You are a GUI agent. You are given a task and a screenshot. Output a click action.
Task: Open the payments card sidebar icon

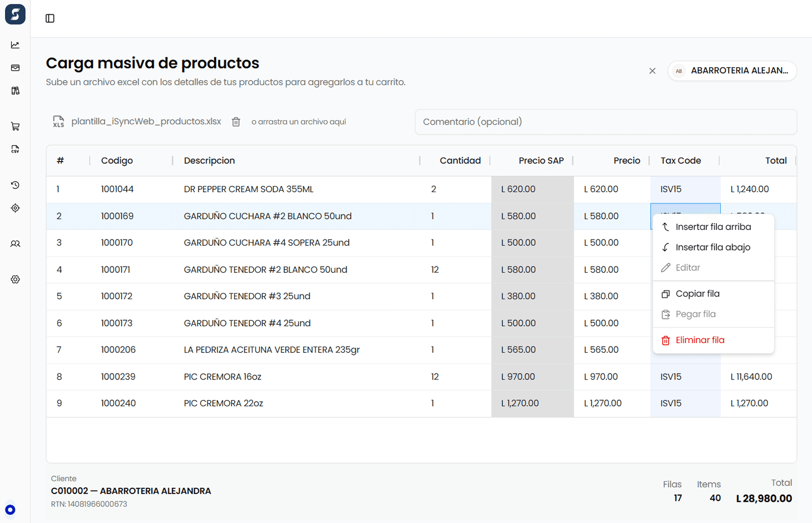pos(15,68)
